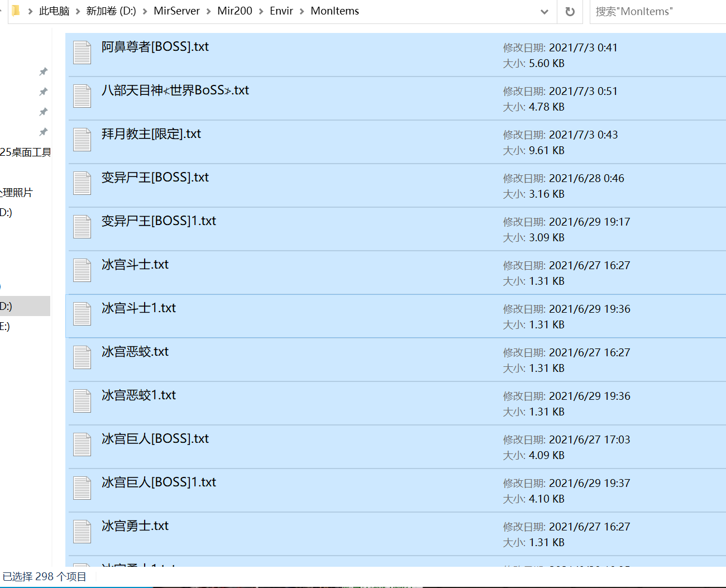The image size is (726, 588).
Task: Click the folder icon in address bar
Action: coord(16,11)
